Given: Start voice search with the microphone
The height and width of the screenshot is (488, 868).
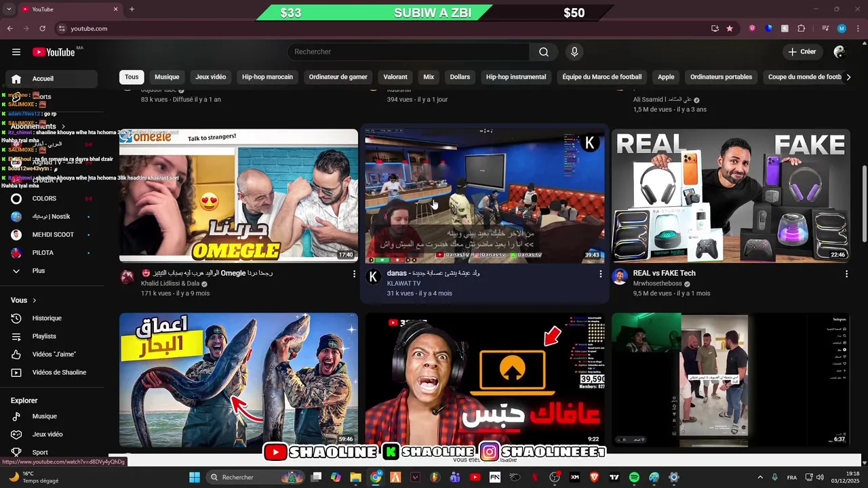Looking at the screenshot, I should (574, 52).
